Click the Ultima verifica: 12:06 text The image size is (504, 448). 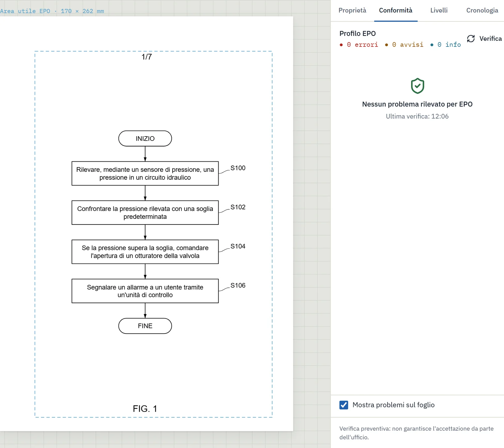[417, 116]
